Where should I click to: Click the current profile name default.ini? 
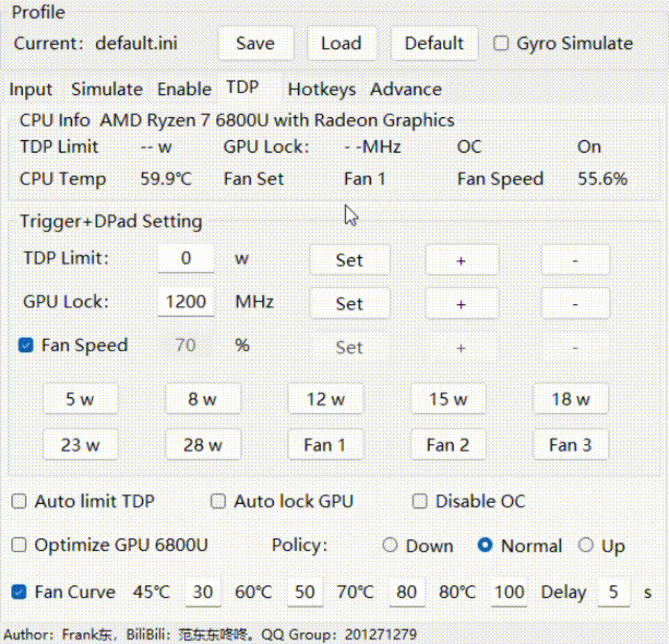tap(136, 43)
